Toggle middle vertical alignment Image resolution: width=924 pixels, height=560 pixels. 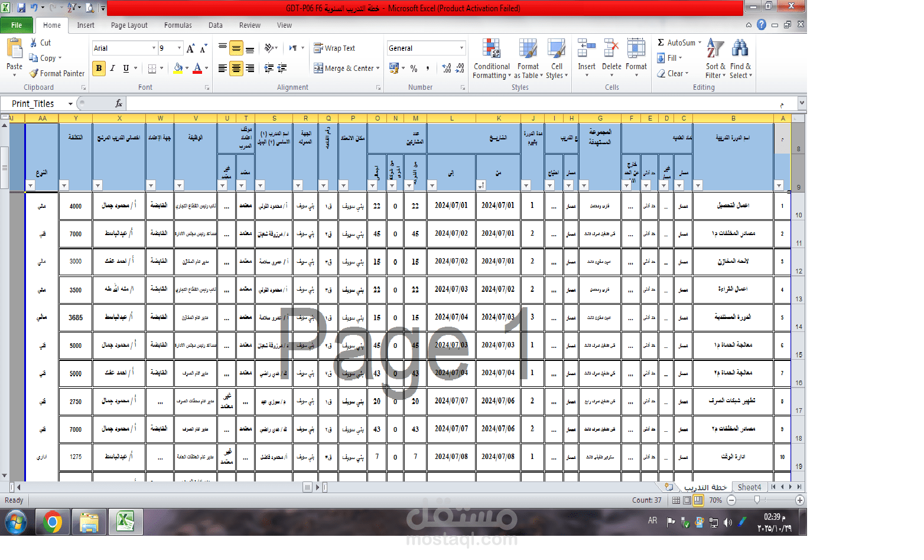click(x=236, y=48)
